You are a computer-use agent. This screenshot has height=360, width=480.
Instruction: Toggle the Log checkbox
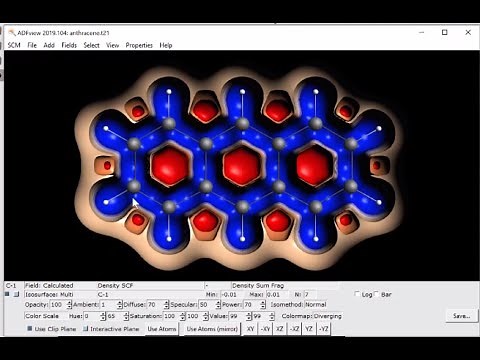click(357, 294)
